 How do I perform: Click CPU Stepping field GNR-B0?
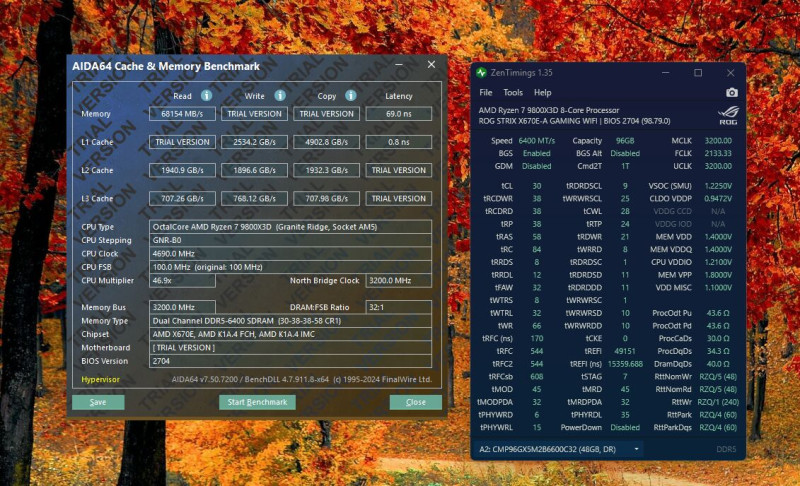[x=290, y=240]
